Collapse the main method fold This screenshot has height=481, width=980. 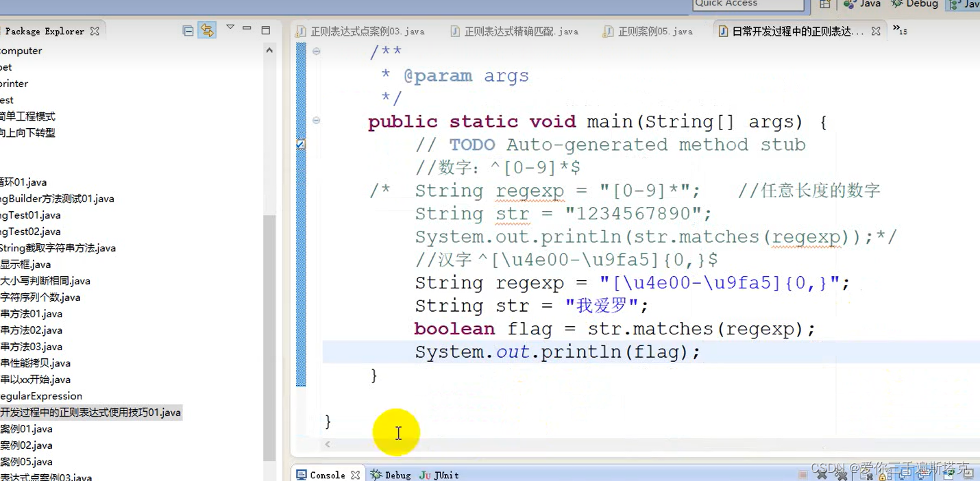tap(316, 120)
